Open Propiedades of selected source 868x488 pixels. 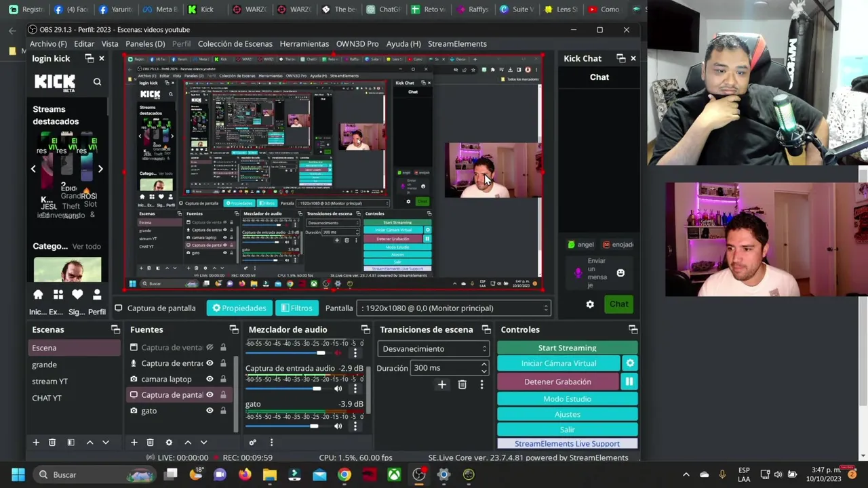239,308
